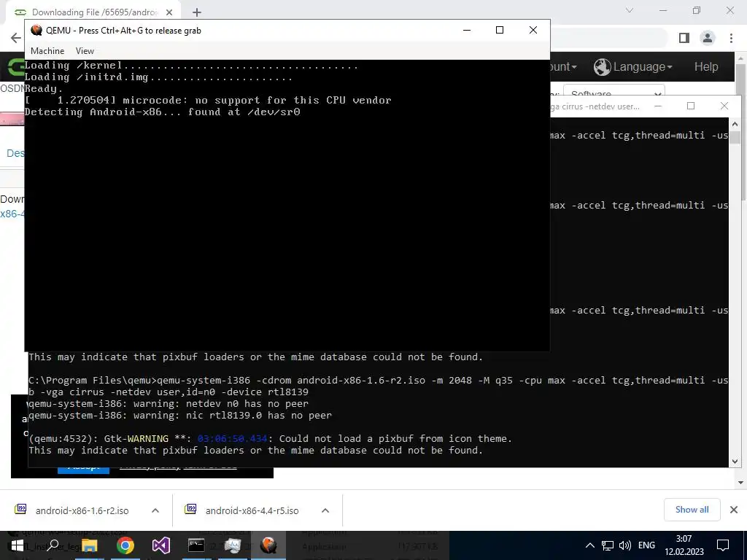This screenshot has height=560, width=747.
Task: Click the 'Loading /kernel' boot line in QEMU
Action: coord(191,65)
